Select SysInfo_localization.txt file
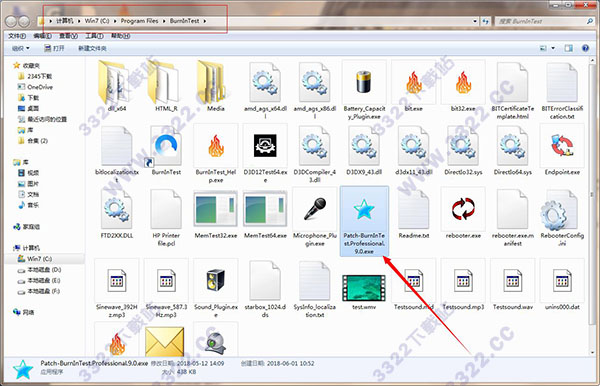The width and height of the screenshot is (600, 386). tap(315, 289)
